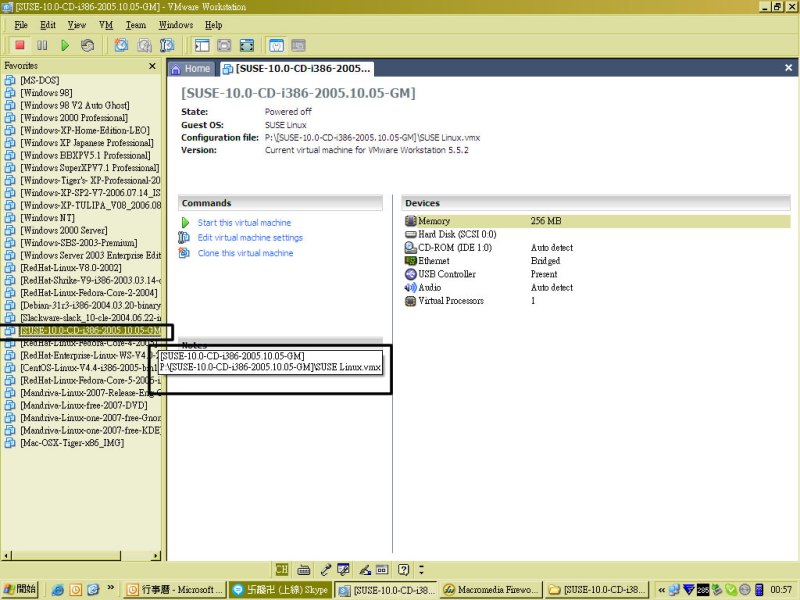Select [Windows NT] in Favorites

tap(47, 218)
